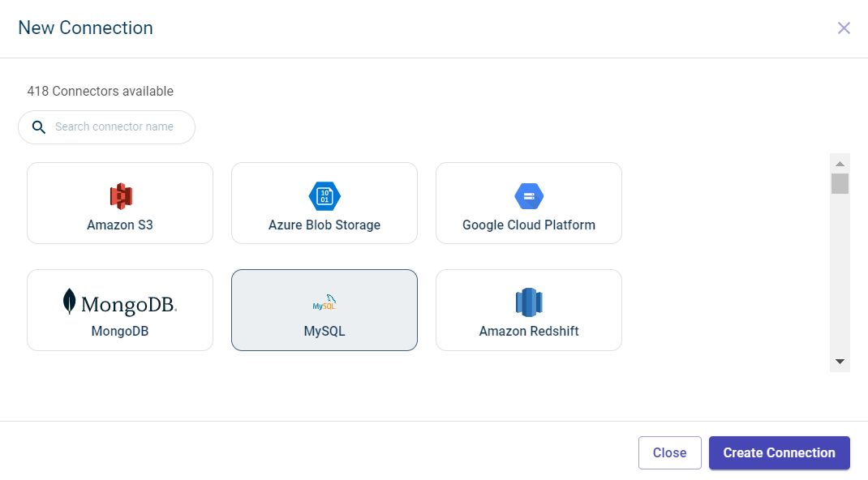The width and height of the screenshot is (868, 480).
Task: Click the Google Cloud Platform label
Action: (x=529, y=225)
